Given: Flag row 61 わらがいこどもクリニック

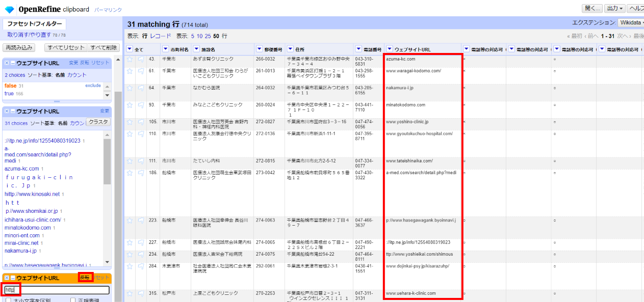Looking at the screenshot, I should click(141, 71).
